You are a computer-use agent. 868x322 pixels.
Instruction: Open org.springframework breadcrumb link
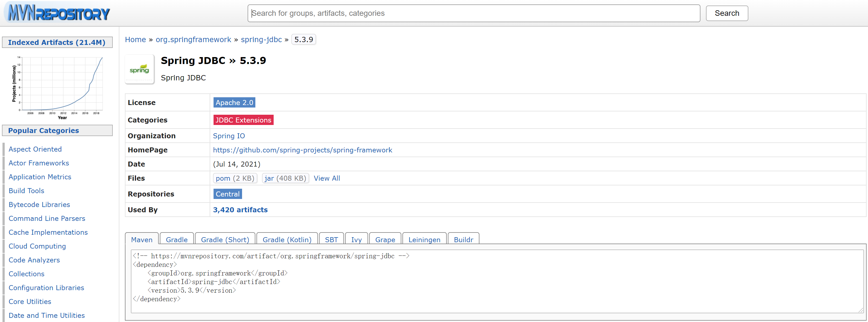click(x=193, y=39)
